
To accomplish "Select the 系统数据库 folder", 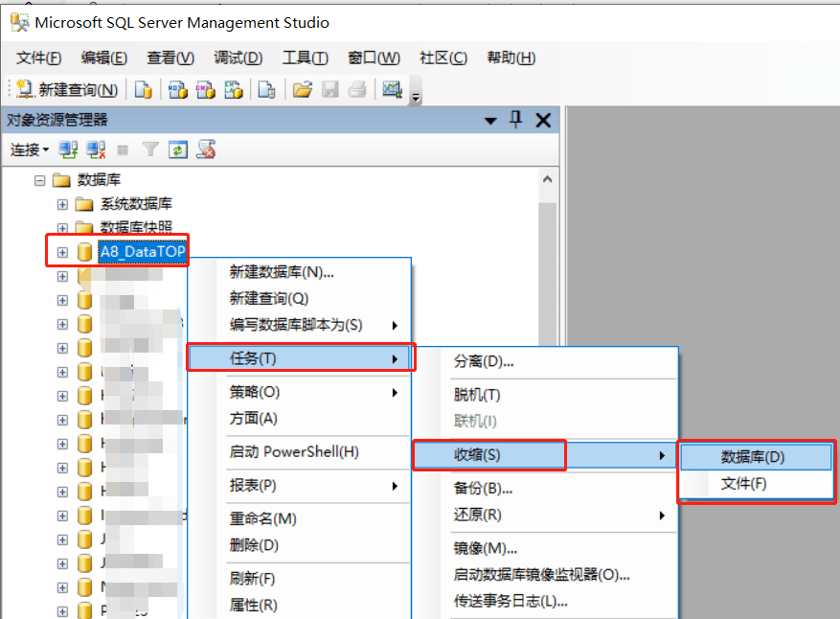I will point(136,204).
